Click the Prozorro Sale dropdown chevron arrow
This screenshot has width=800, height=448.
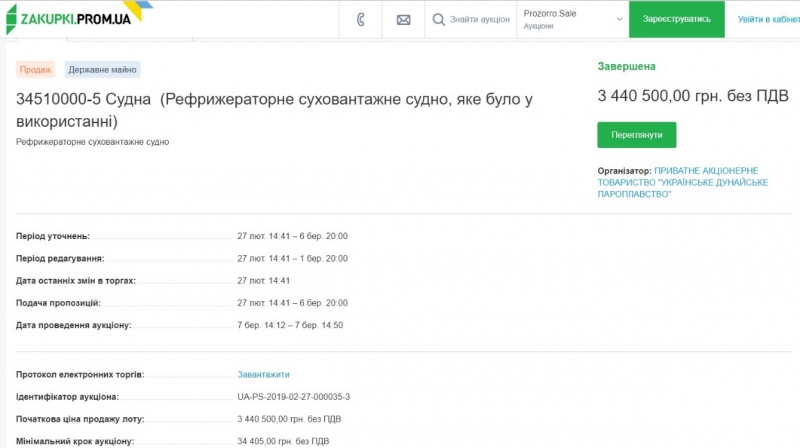pyautogui.click(x=618, y=18)
